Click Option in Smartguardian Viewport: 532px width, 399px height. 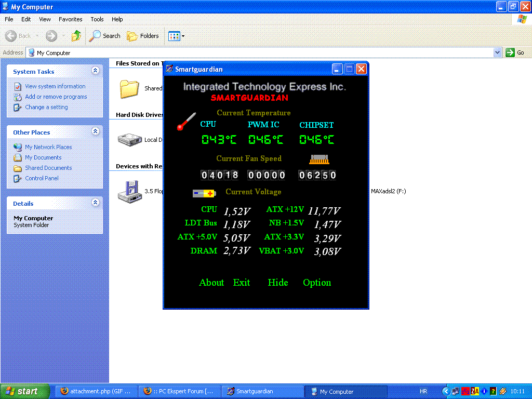(x=317, y=283)
